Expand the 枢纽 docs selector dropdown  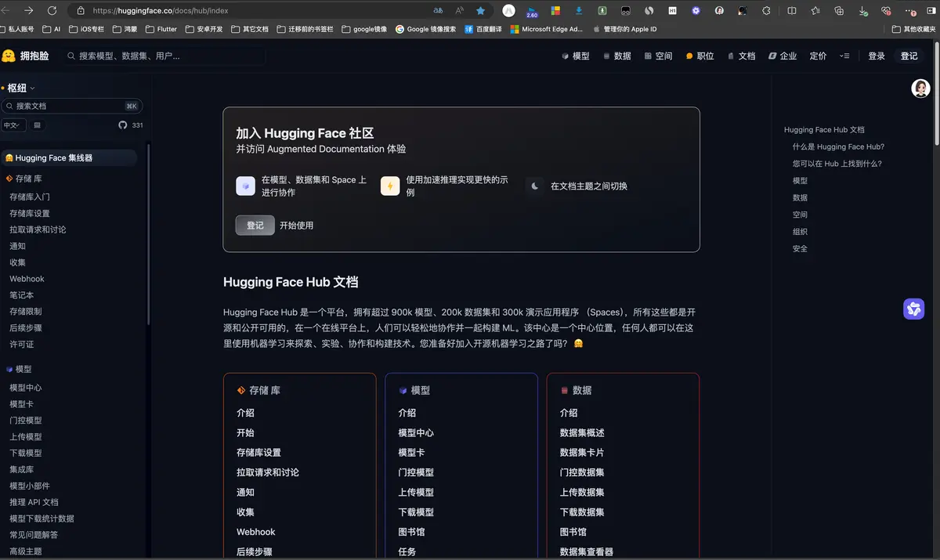click(21, 89)
